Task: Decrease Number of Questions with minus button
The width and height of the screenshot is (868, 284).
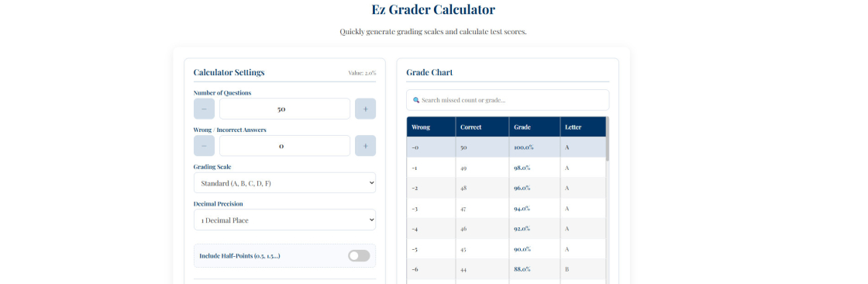Action: coord(204,109)
